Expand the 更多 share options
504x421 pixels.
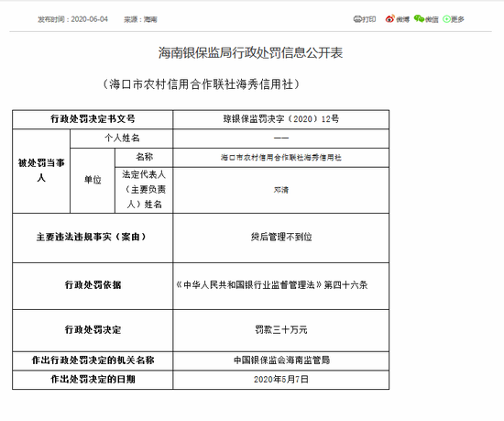457,19
